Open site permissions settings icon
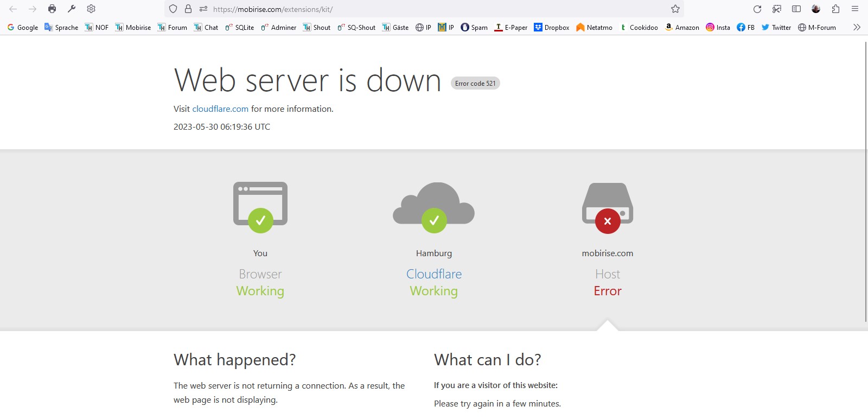868x419 pixels. 203,9
